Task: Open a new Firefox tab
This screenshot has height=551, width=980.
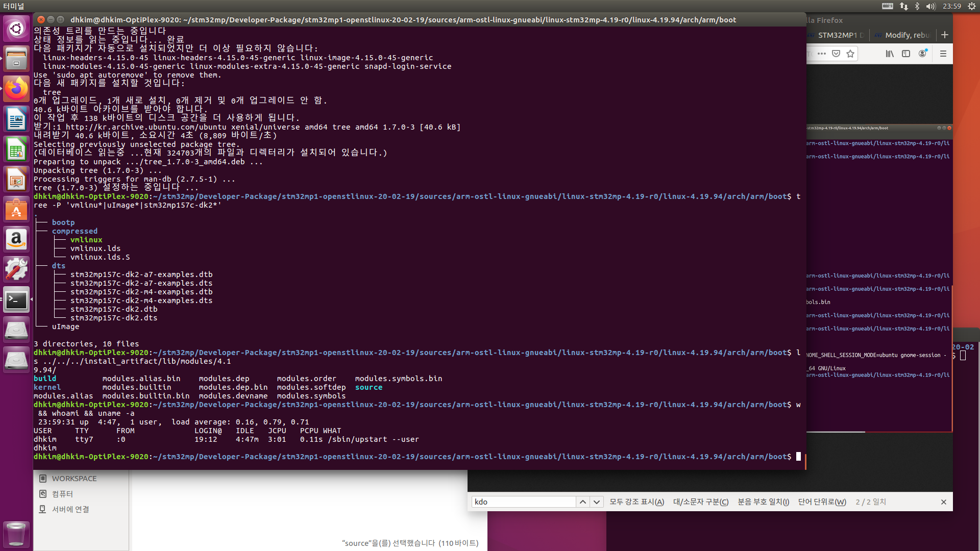Action: (945, 35)
